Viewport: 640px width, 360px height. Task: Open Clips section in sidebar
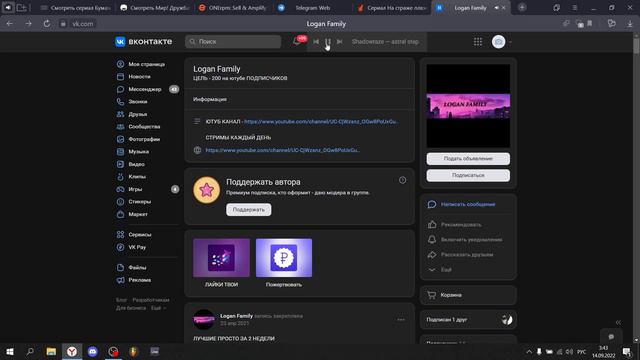pos(131,177)
